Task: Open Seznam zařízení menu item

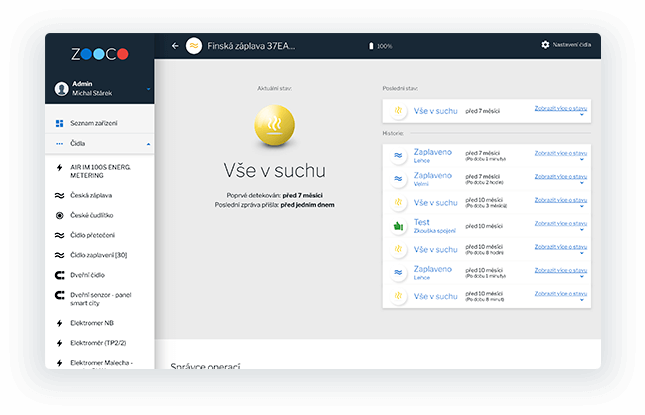Action: (100, 123)
